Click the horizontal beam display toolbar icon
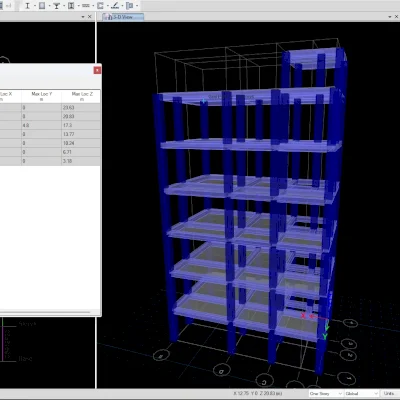 (86, 6)
